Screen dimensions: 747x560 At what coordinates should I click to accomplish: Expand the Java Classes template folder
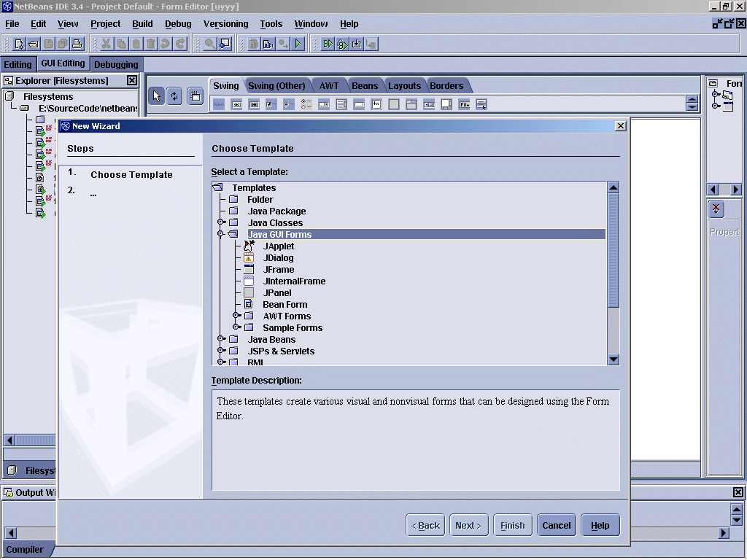pyautogui.click(x=221, y=222)
